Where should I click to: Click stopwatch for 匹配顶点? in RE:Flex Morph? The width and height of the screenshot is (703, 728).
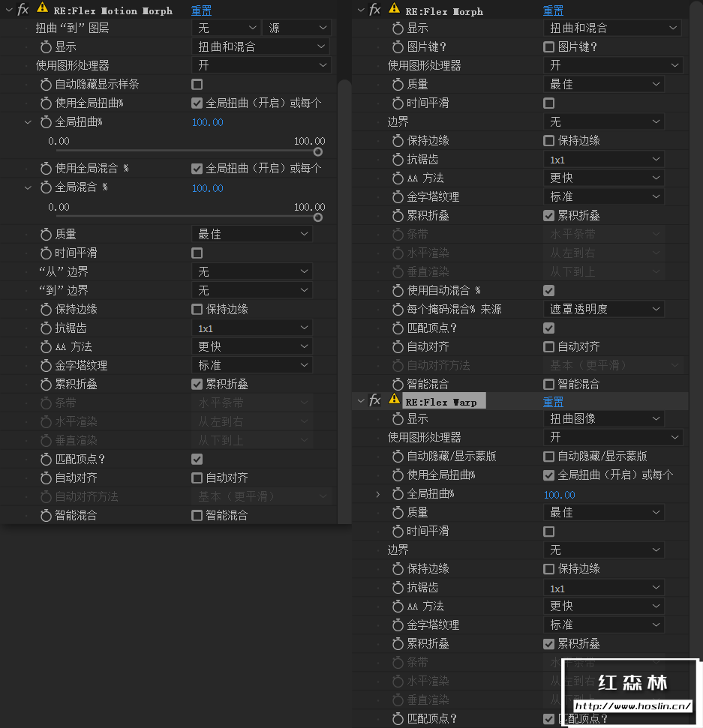(x=398, y=328)
